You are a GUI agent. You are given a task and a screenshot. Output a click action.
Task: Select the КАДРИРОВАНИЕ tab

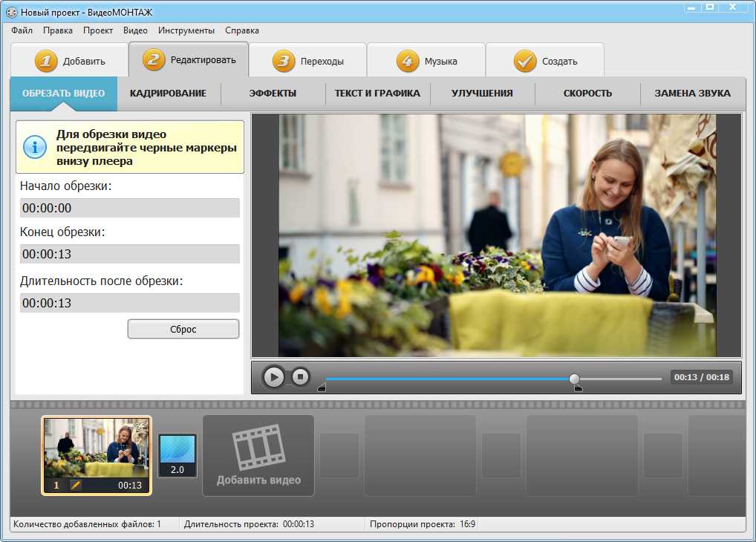(x=168, y=94)
